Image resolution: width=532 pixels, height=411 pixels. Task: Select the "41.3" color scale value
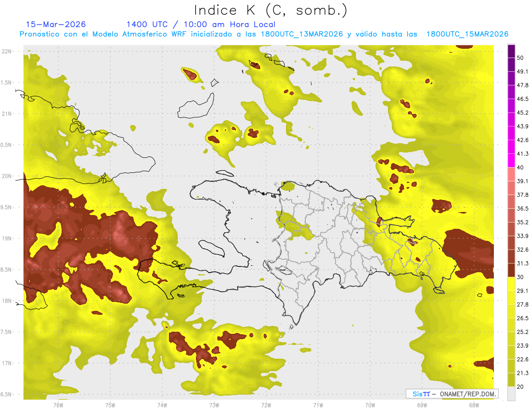[523, 154]
